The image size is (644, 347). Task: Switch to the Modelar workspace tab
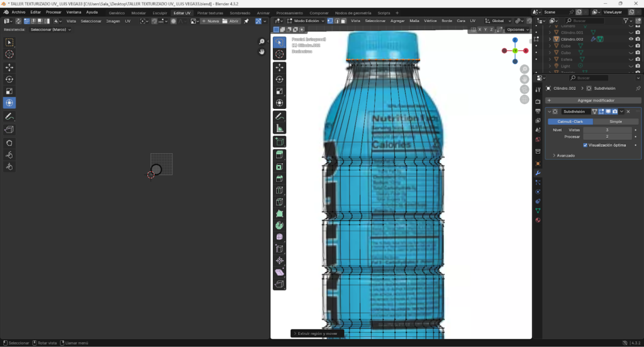[x=138, y=13]
